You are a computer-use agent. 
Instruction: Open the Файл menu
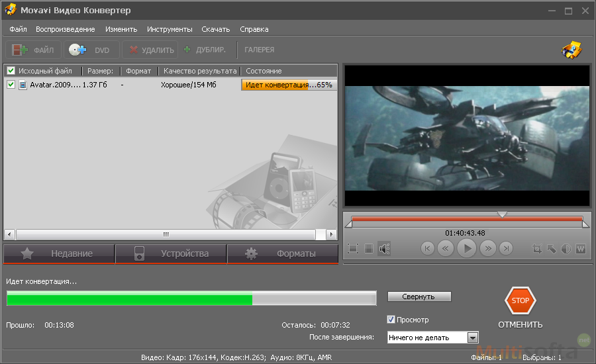(x=18, y=29)
